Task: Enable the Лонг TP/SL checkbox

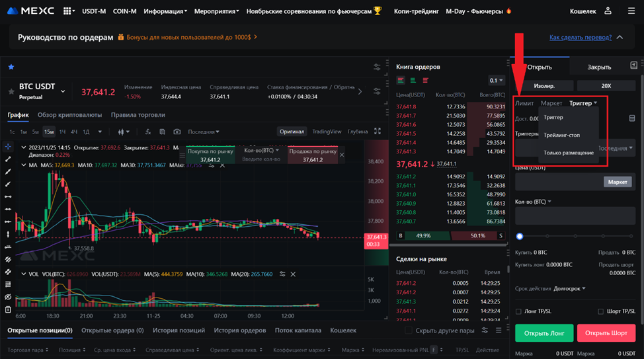Action: click(518, 311)
